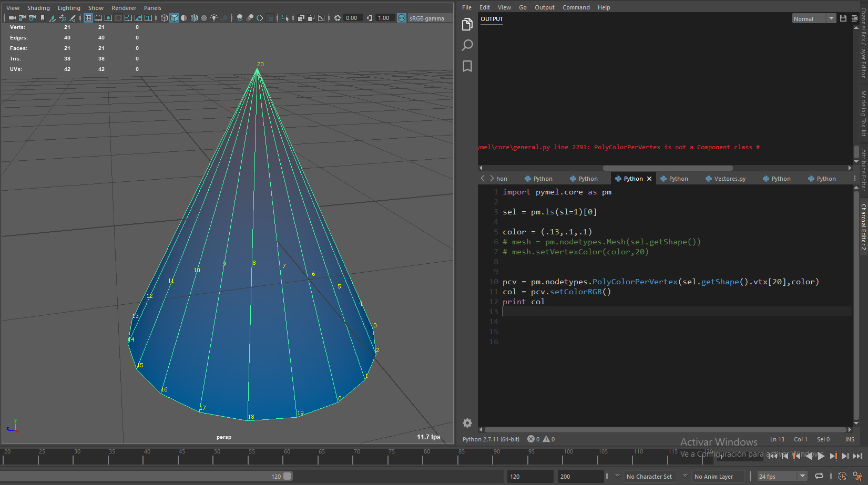Toggle sRGB gamma color management ON button

point(402,18)
